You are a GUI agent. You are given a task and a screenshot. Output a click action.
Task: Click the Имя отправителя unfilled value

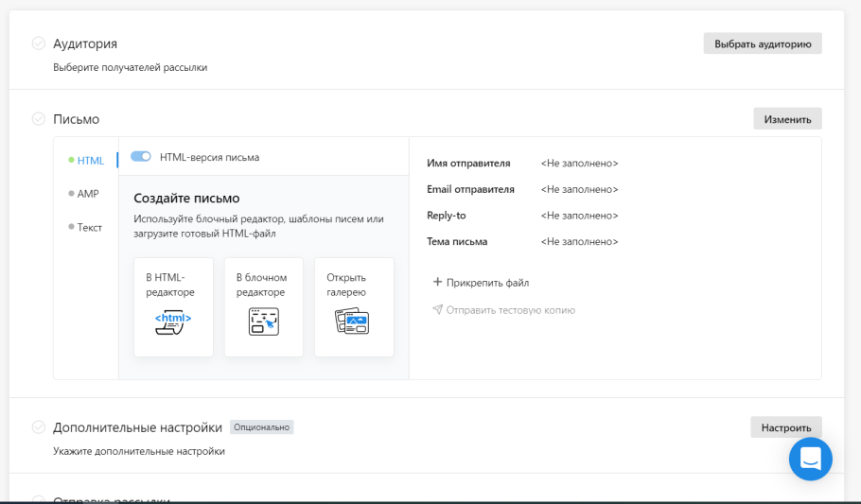point(579,164)
